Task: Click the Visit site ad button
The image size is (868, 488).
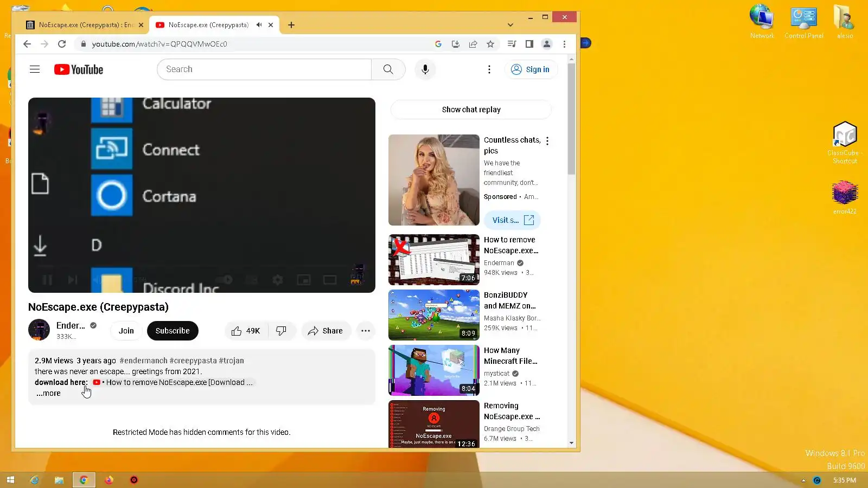Action: [513, 220]
